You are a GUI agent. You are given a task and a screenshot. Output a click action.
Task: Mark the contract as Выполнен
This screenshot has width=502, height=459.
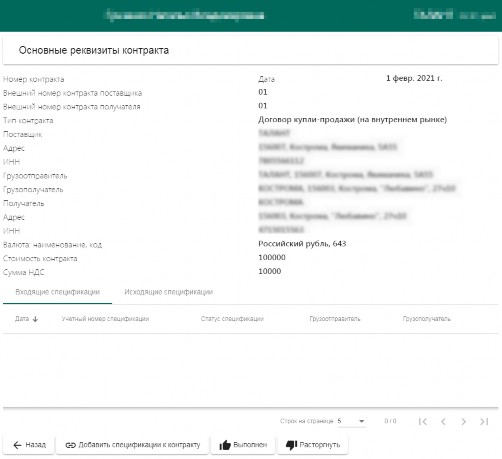pyautogui.click(x=243, y=445)
